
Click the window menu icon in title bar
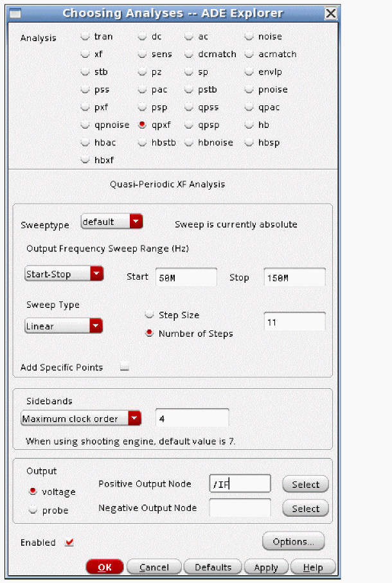(15, 13)
